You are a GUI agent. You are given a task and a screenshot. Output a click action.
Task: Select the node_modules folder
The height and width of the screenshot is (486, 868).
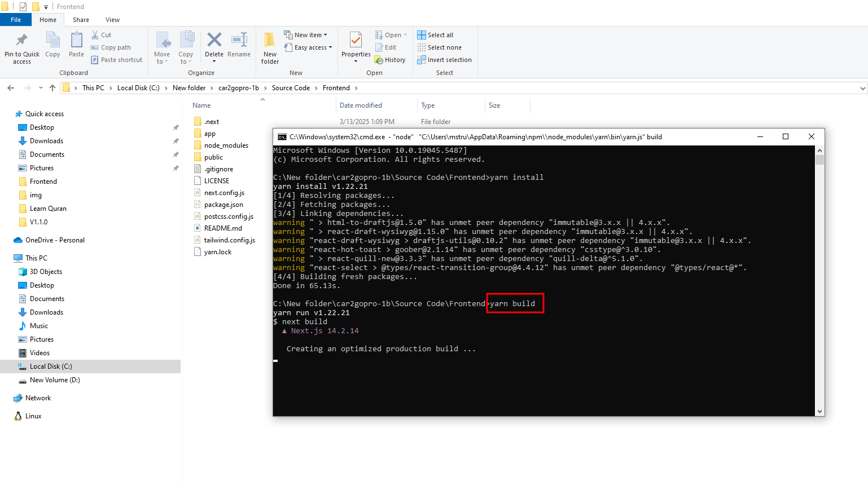pos(226,145)
